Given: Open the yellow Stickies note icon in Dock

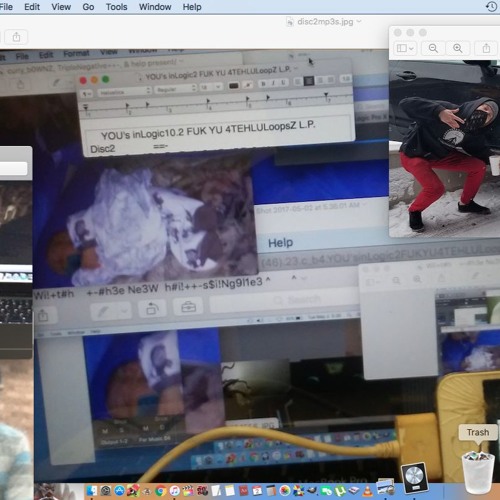Looking at the screenshot, I should pyautogui.click(x=229, y=491).
